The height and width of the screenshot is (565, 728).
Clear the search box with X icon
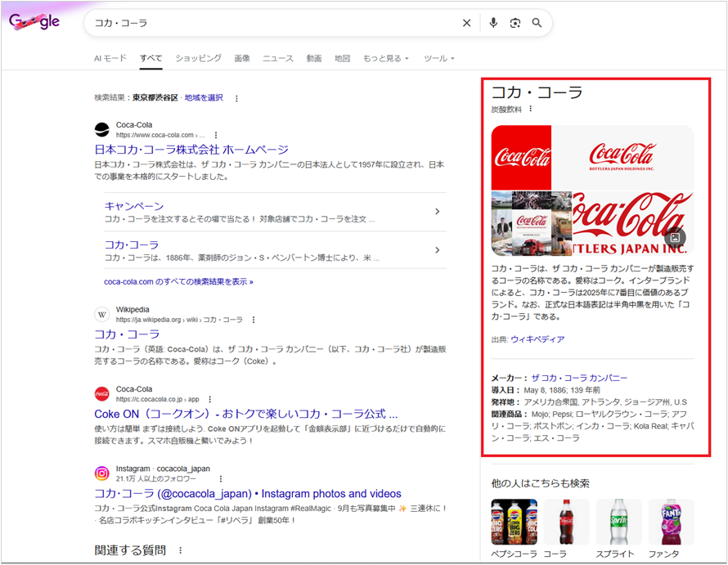[x=467, y=23]
